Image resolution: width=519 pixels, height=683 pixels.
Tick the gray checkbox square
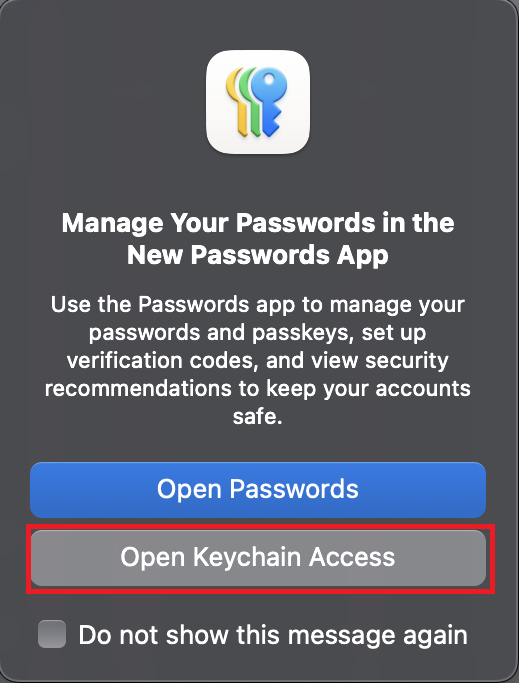(52, 634)
